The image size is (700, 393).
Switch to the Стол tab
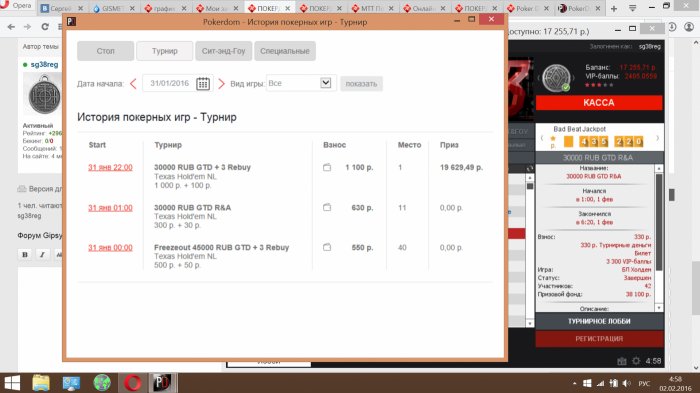[105, 51]
